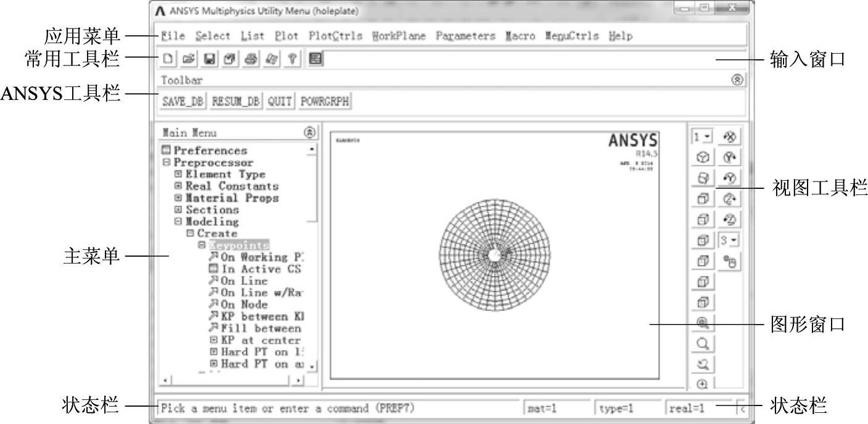
Task: Click rotate icon showing arrow before Z
Action: tap(730, 220)
